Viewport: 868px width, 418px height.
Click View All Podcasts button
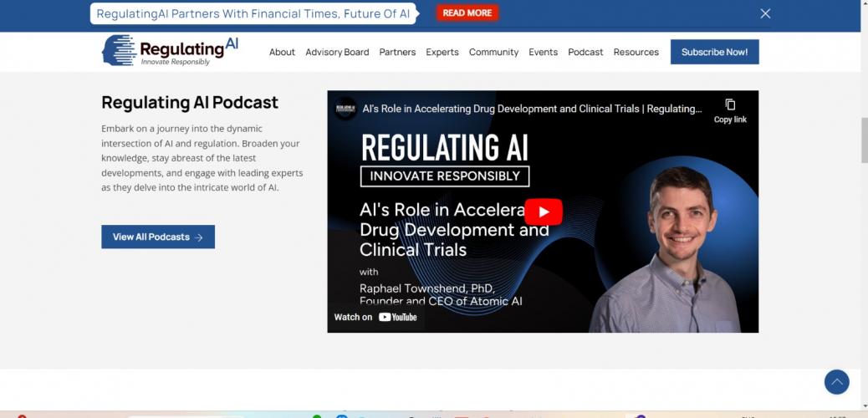158,237
